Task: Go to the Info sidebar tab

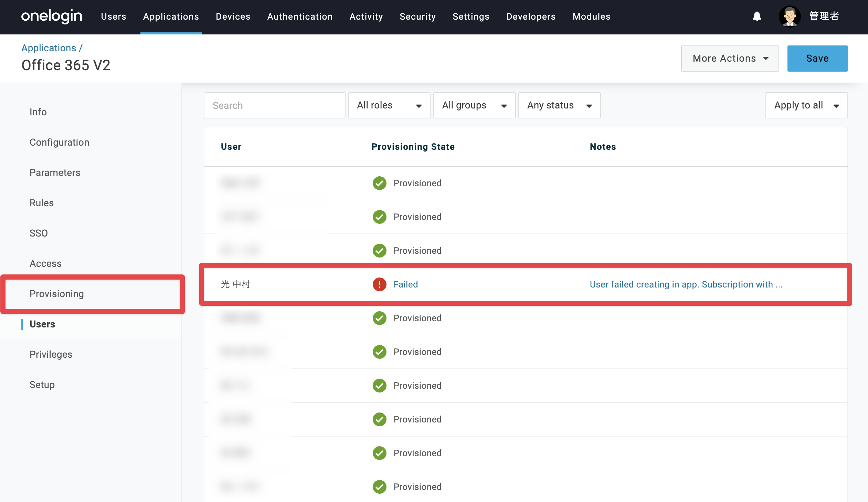Action: click(38, 112)
